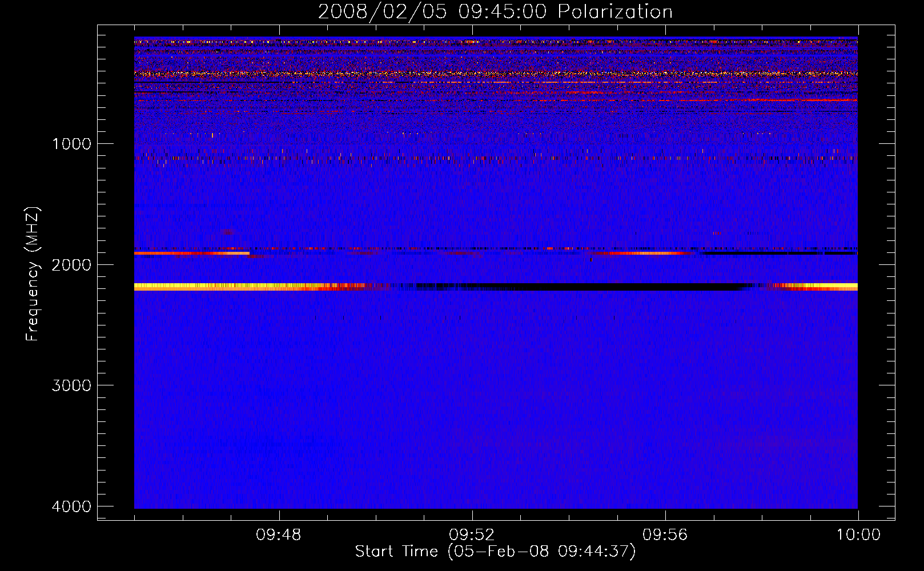Click the plot title '2008/02/05 09:45:00 Polarization'

coord(495,11)
